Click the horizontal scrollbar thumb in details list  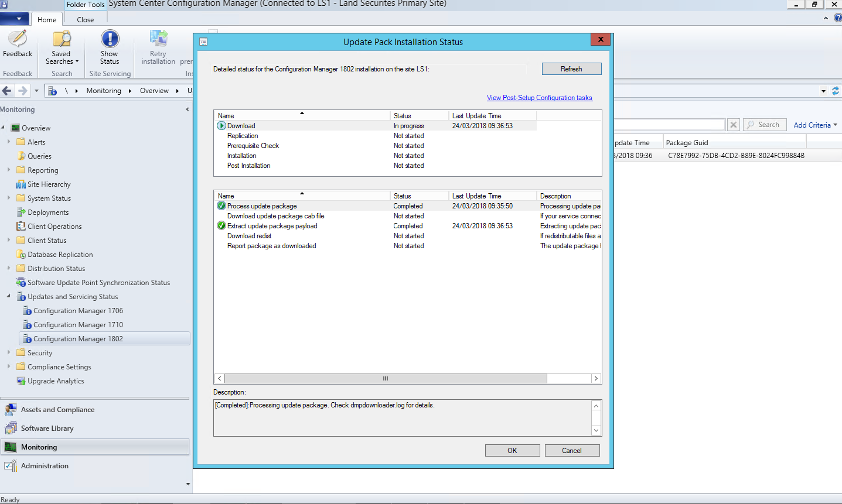tap(386, 379)
